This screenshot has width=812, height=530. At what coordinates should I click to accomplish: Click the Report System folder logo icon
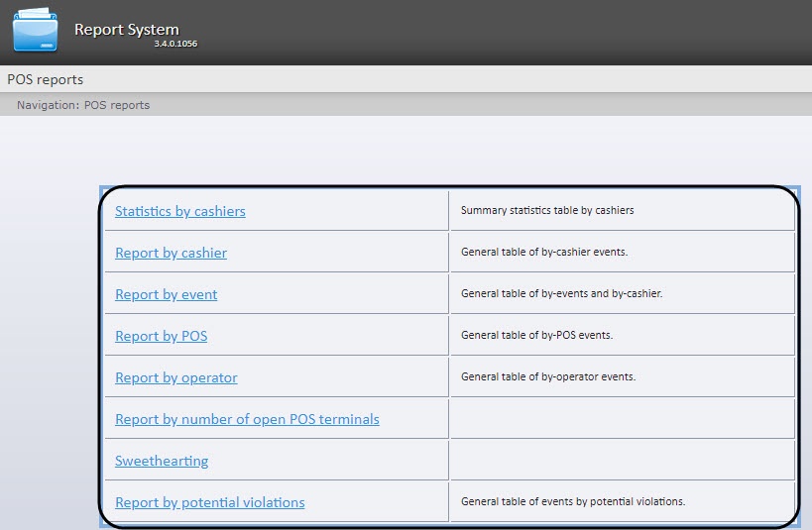point(35,30)
